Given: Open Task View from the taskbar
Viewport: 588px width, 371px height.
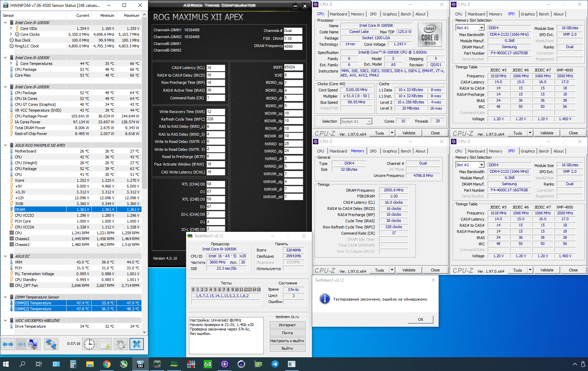Looking at the screenshot, I should [x=39, y=364].
